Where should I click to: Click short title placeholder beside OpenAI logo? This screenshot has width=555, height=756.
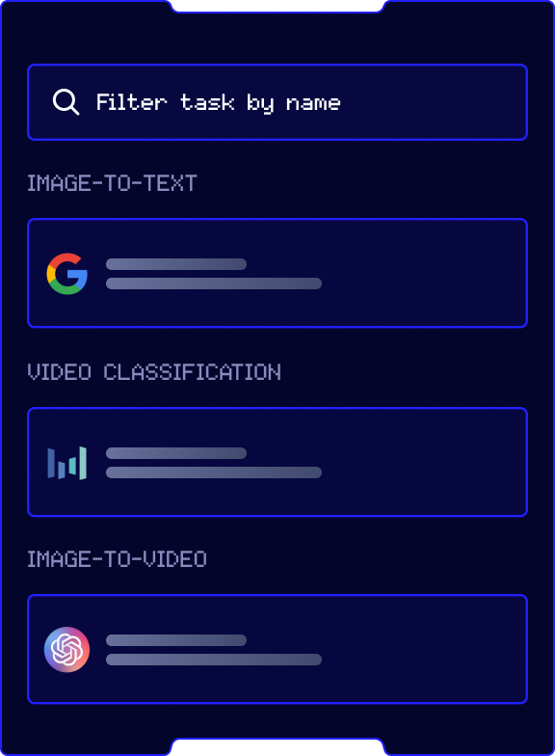tap(176, 640)
